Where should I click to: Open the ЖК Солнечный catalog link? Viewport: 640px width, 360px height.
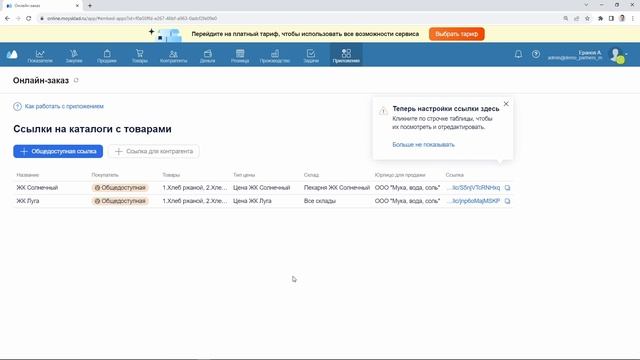click(x=473, y=188)
